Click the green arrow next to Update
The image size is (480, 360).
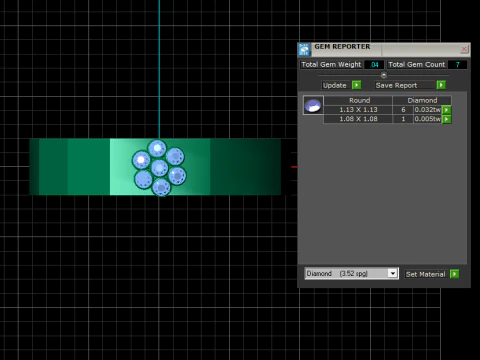pyautogui.click(x=357, y=85)
